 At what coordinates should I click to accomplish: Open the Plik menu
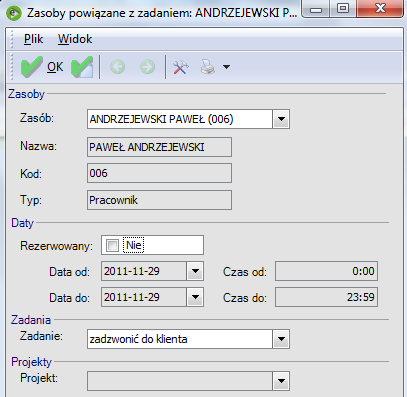click(x=33, y=39)
